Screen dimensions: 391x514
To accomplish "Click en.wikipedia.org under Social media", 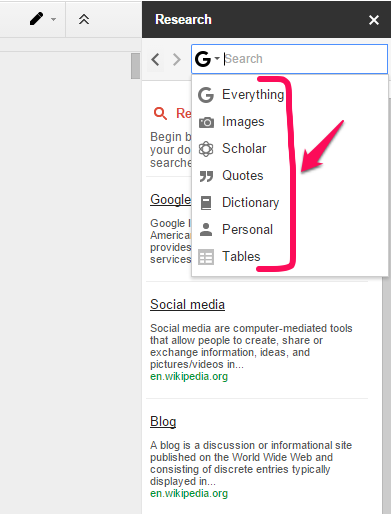I will point(189,376).
